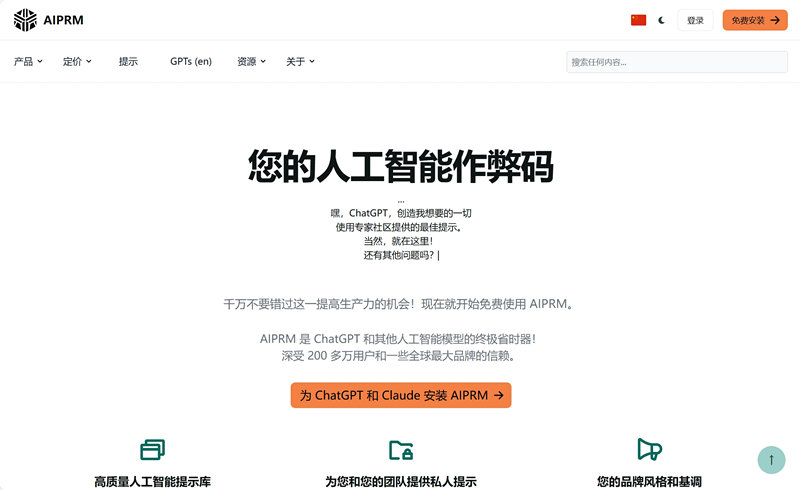The image size is (800, 490).
Task: Click the sentence AIPRM 是 ChatGPT 和其他人工智能模型的终极省时器
Action: coord(398,339)
